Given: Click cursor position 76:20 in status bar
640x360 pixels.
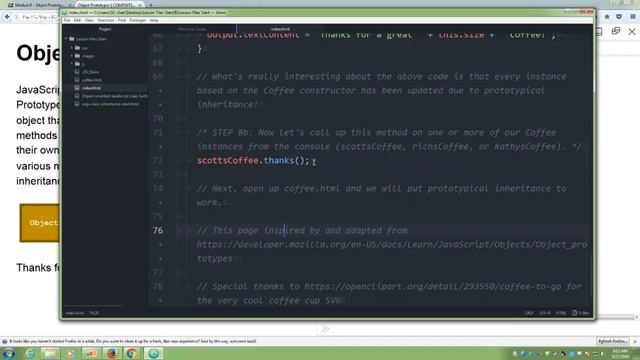Looking at the screenshot, I should [94, 313].
